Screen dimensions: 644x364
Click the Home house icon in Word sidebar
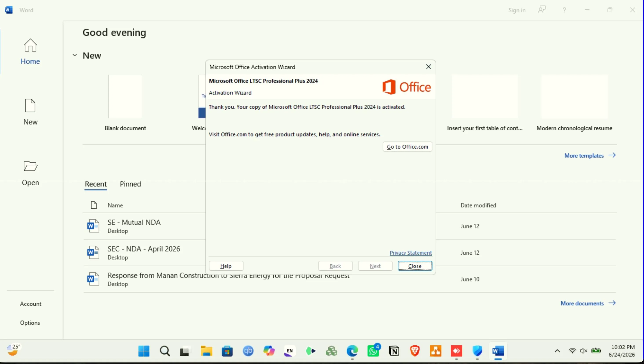point(30,45)
